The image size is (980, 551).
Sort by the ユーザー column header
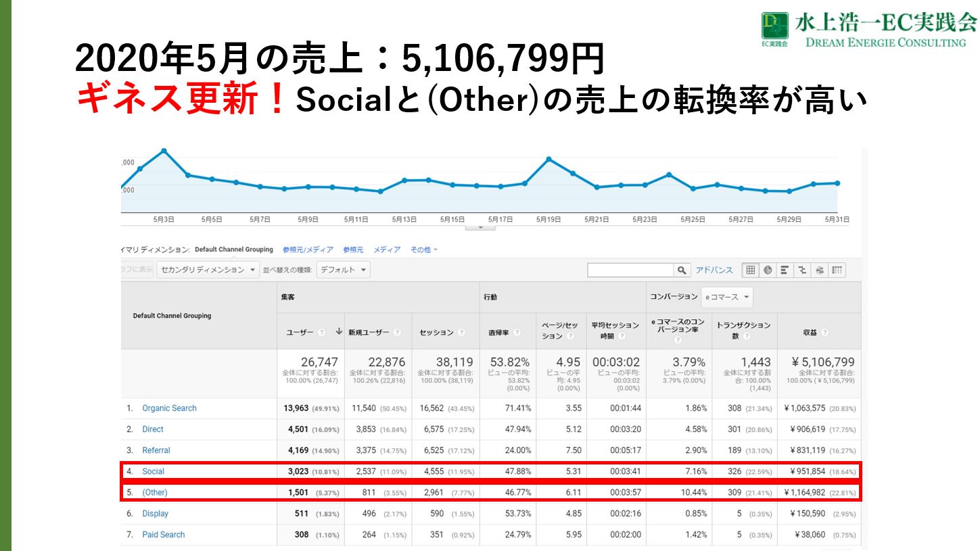pyautogui.click(x=300, y=333)
